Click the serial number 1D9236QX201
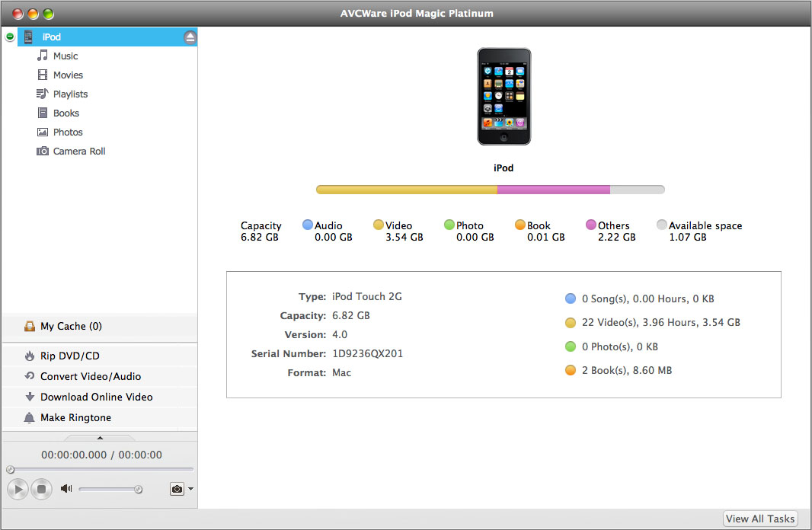The height and width of the screenshot is (530, 812). (368, 353)
